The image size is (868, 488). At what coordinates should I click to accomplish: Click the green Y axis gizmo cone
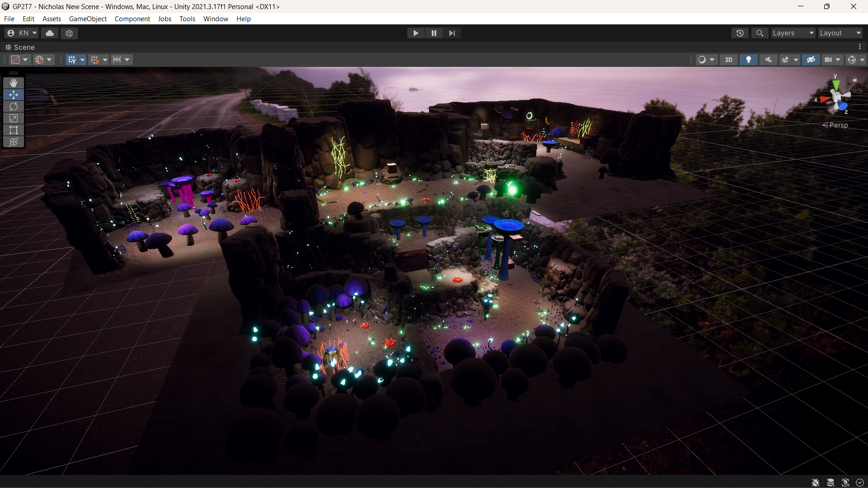coord(836,84)
